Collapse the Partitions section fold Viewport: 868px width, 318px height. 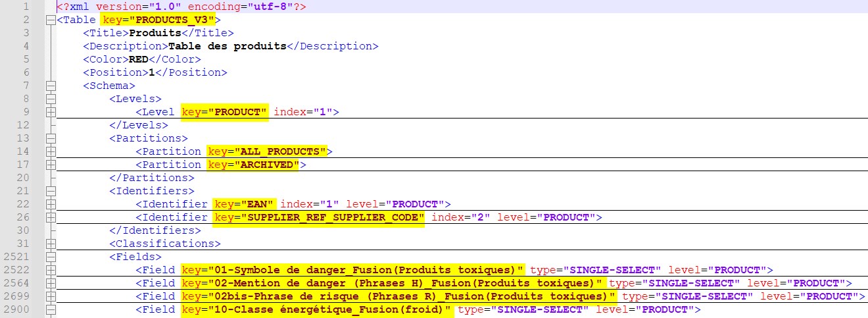tap(51, 138)
